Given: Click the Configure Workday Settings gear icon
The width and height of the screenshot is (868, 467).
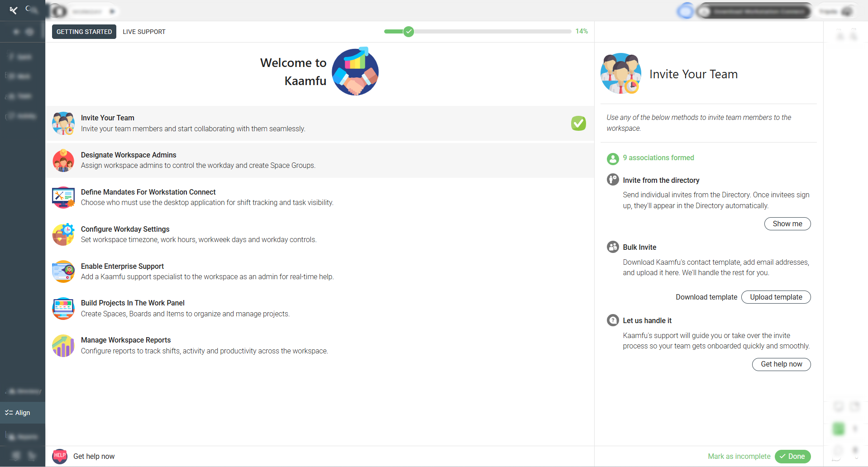Looking at the screenshot, I should point(63,234).
